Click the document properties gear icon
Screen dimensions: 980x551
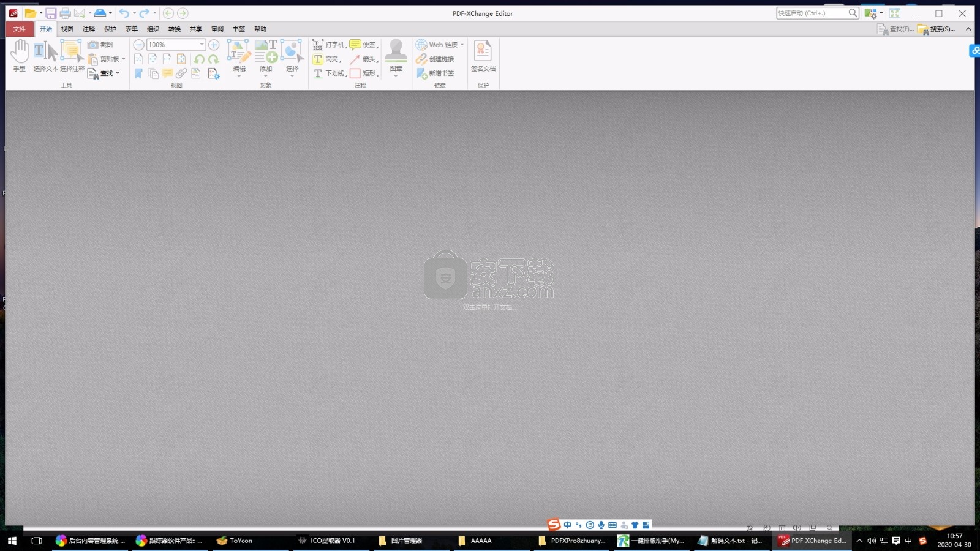pyautogui.click(x=214, y=73)
